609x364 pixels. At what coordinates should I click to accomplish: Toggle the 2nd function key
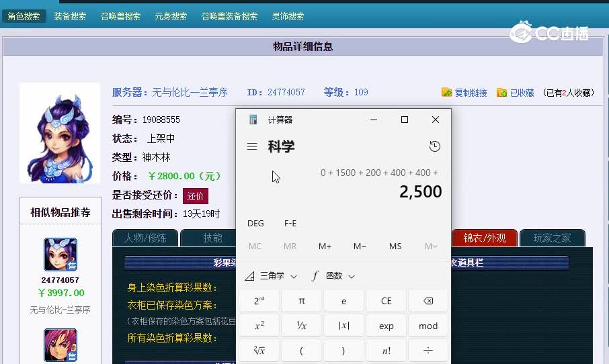click(259, 301)
